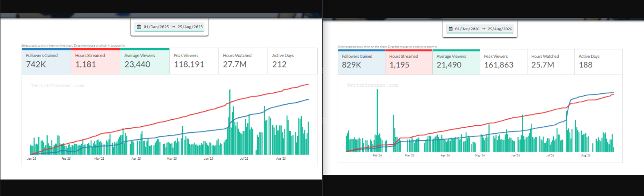The image size is (644, 196).
Task: Toggle the Hours Streamed 1,181 stat card
Action: point(95,61)
